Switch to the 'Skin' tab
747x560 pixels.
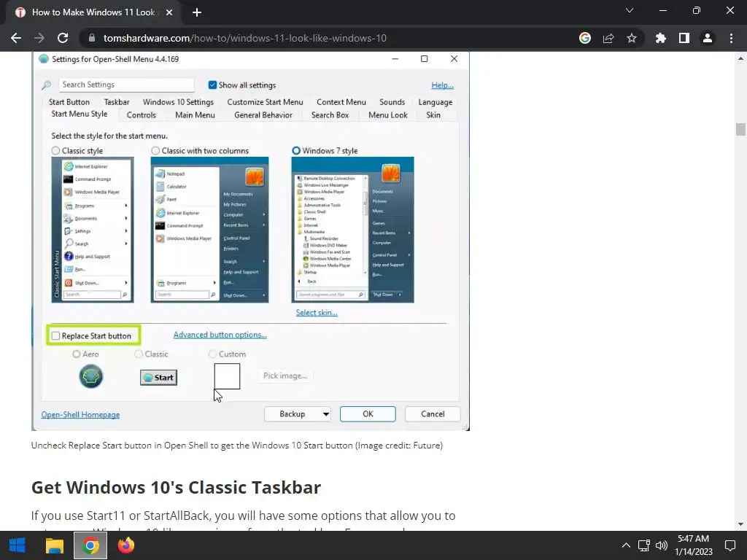[x=433, y=114]
